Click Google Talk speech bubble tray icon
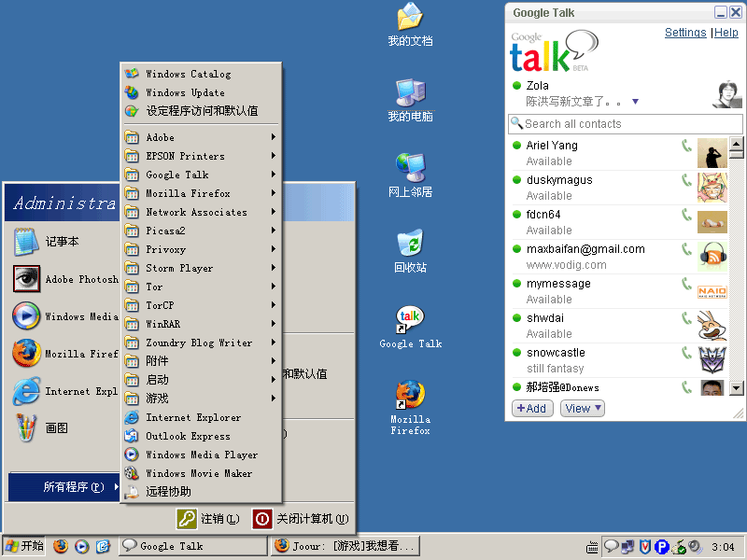The image size is (747, 560). click(x=612, y=546)
